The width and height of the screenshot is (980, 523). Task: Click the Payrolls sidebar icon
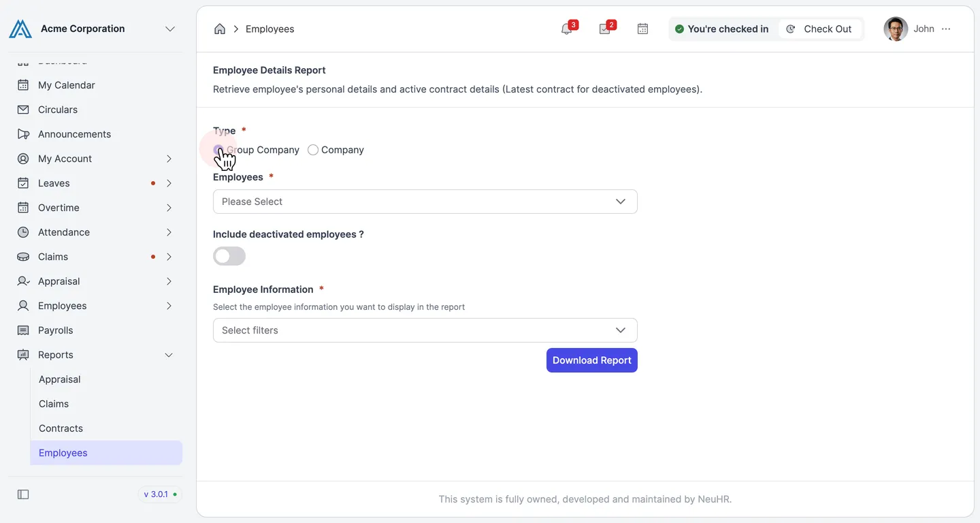[23, 330]
